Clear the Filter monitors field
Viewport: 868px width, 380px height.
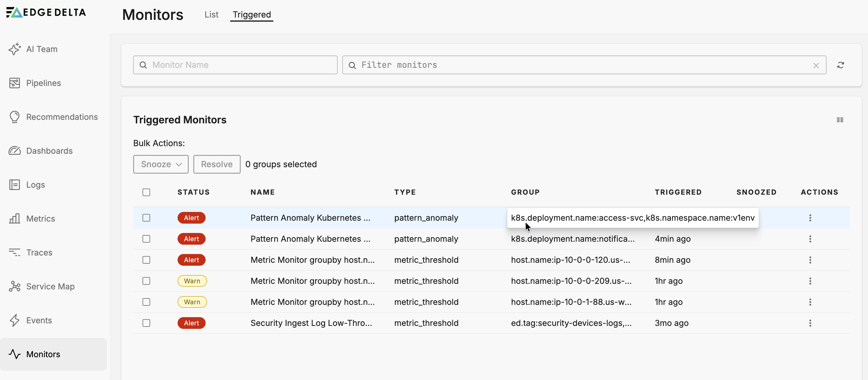click(x=816, y=65)
